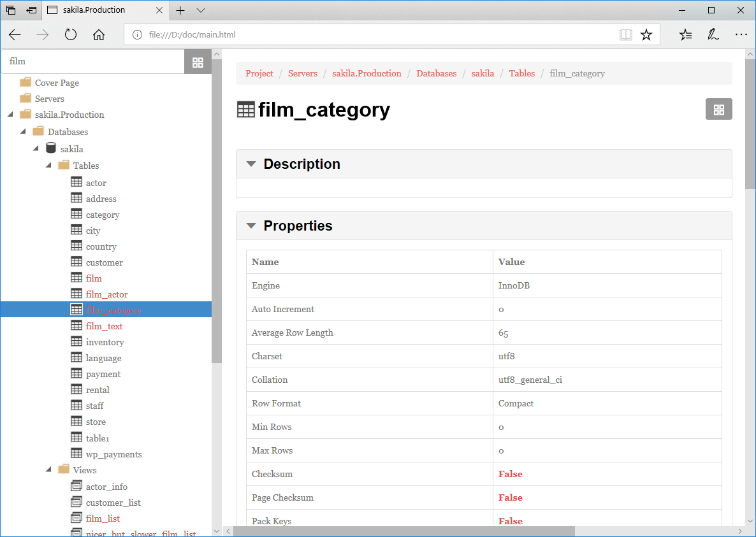
Task: Open a new browser tab
Action: click(180, 10)
